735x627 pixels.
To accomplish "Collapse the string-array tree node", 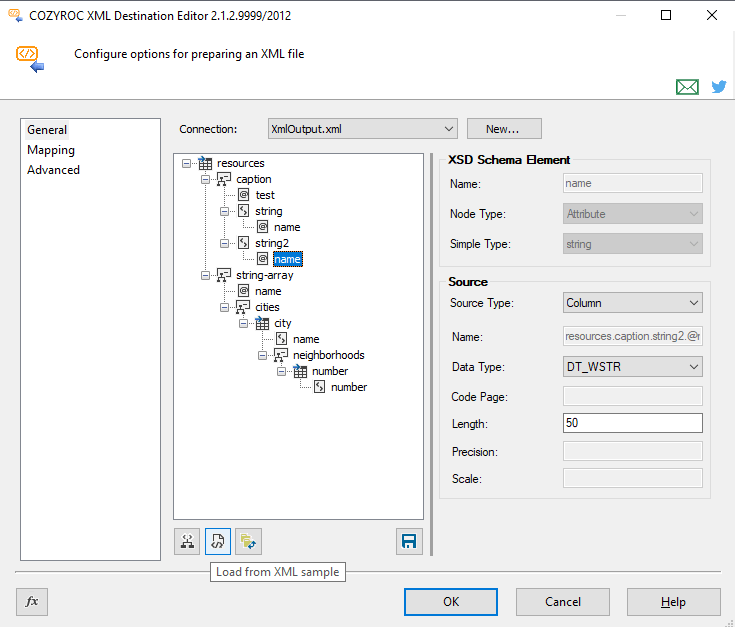I will pyautogui.click(x=205, y=276).
